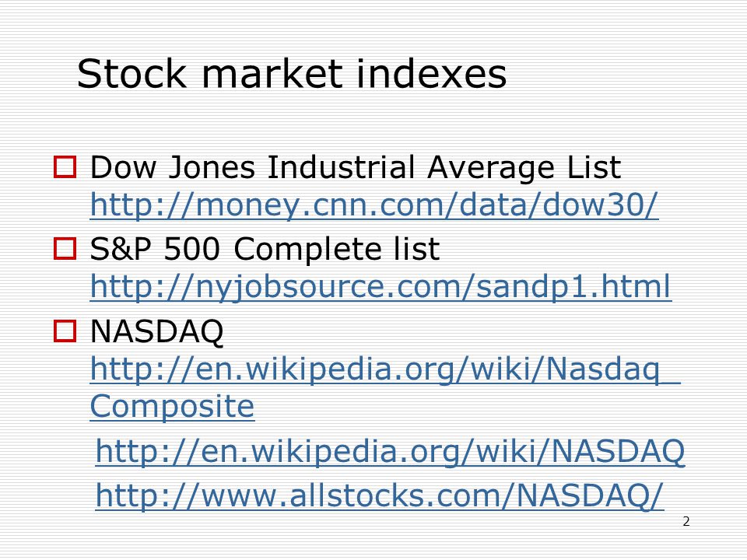
Task: Click the wrapped "Composite" link text
Action: [173, 406]
